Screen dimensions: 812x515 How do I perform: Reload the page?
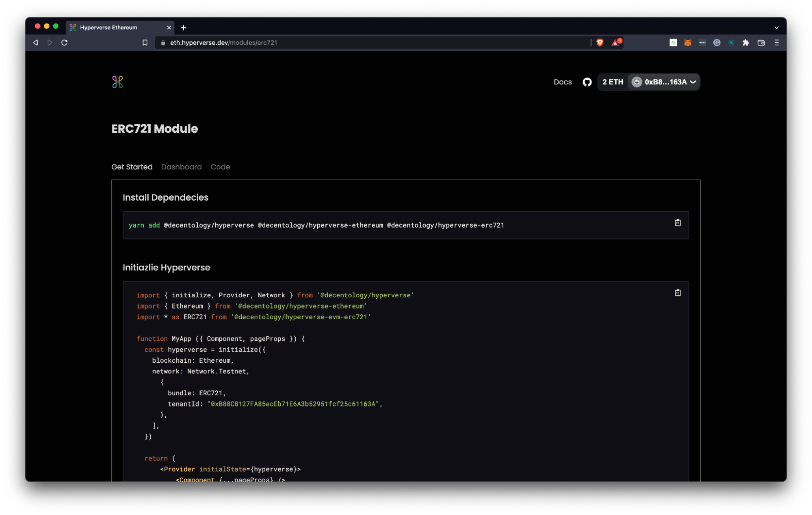[x=64, y=42]
